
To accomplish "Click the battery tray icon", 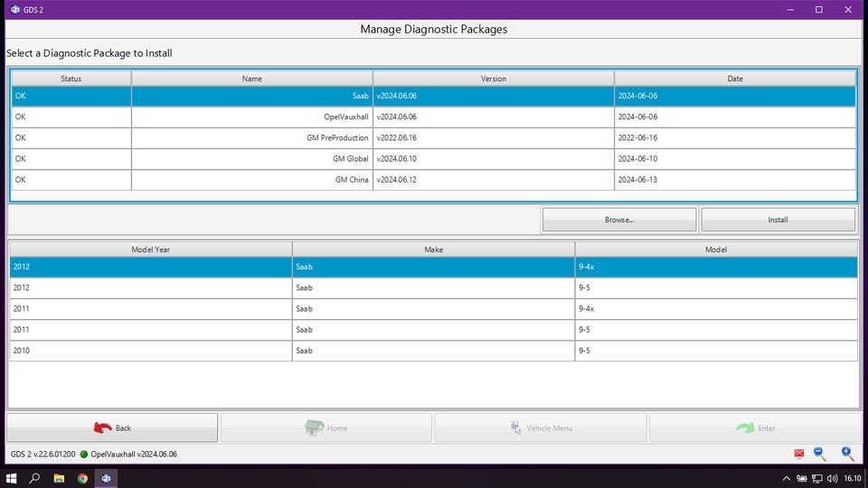I will [802, 478].
